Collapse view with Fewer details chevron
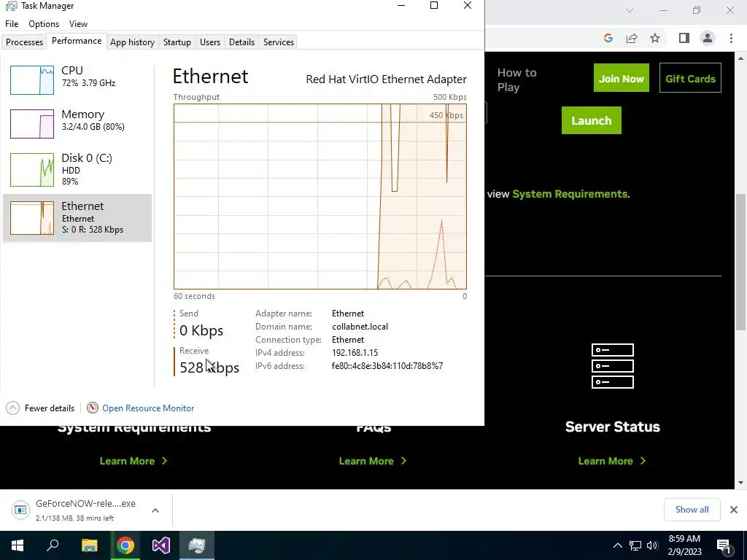 13,408
